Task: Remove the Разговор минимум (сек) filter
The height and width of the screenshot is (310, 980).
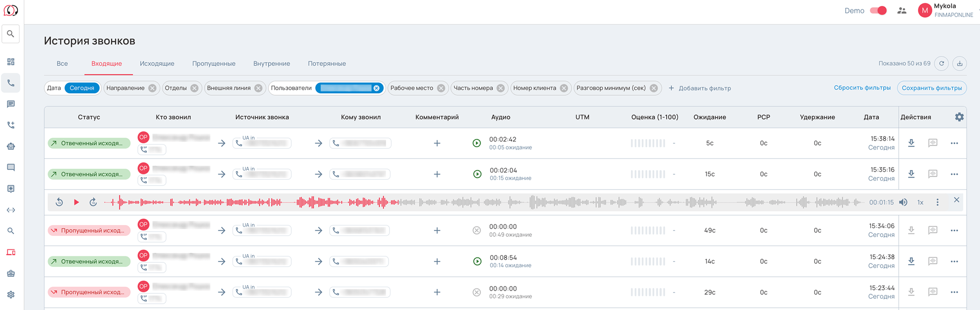Action: (654, 89)
